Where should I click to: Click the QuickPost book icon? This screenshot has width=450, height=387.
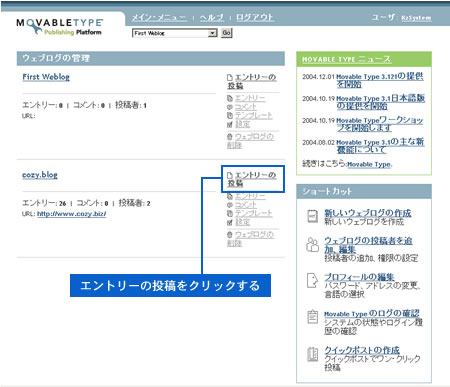tap(312, 354)
